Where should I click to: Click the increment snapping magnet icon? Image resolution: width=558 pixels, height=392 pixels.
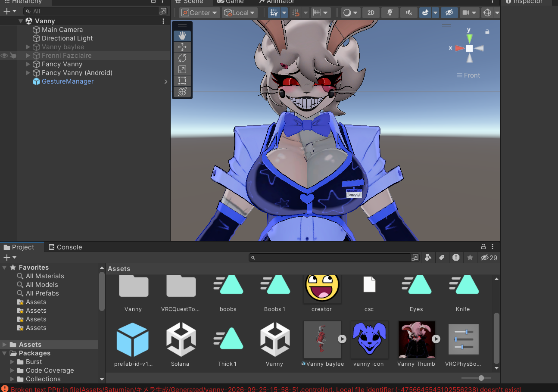[296, 13]
